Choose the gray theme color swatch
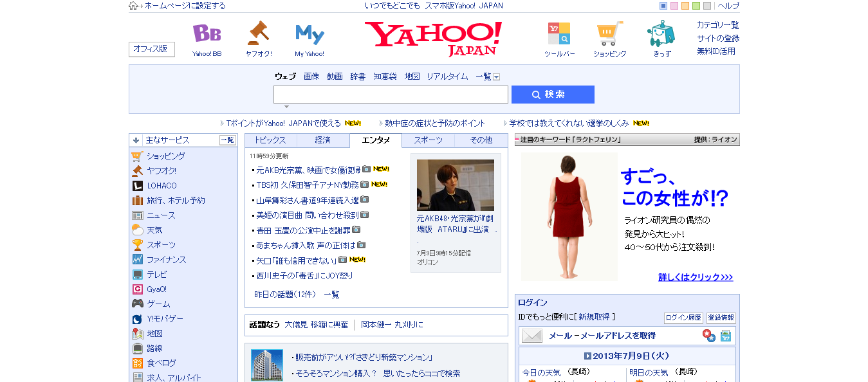Image resolution: width=868 pixels, height=382 pixels. pyautogui.click(x=707, y=6)
